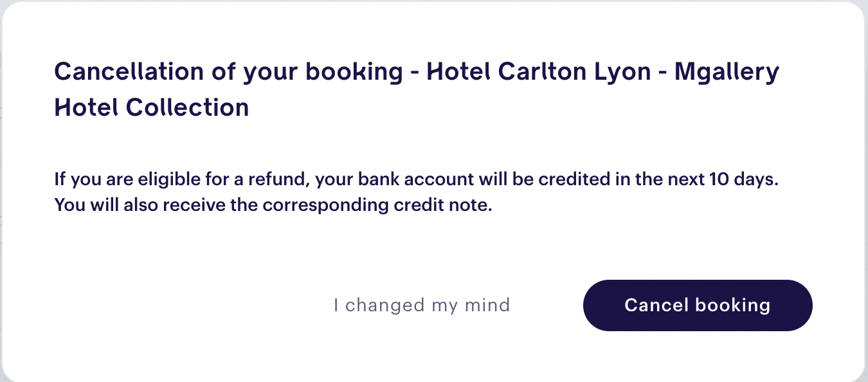868x382 pixels.
Task: Click 'Mgallery' in the dialog title
Action: tap(727, 72)
